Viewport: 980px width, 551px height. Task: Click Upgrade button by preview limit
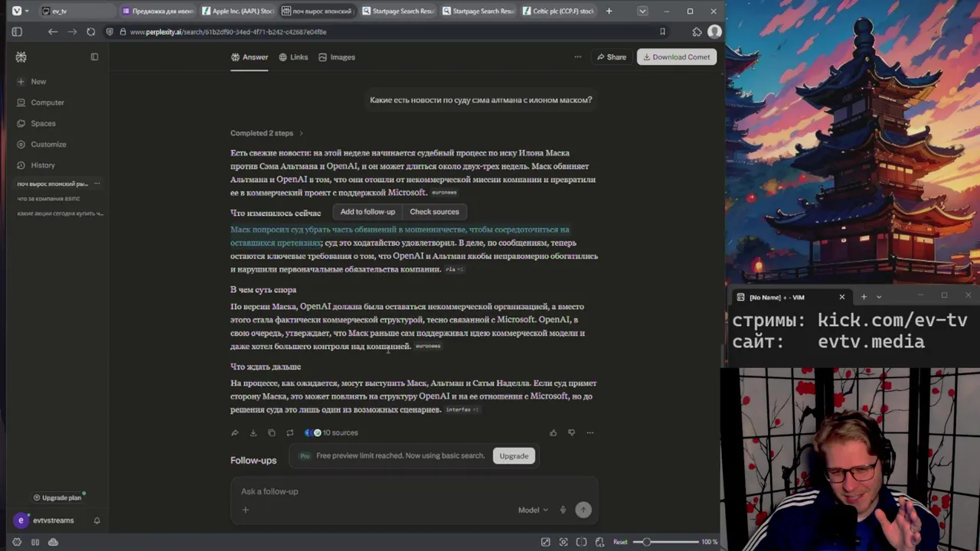[514, 456]
